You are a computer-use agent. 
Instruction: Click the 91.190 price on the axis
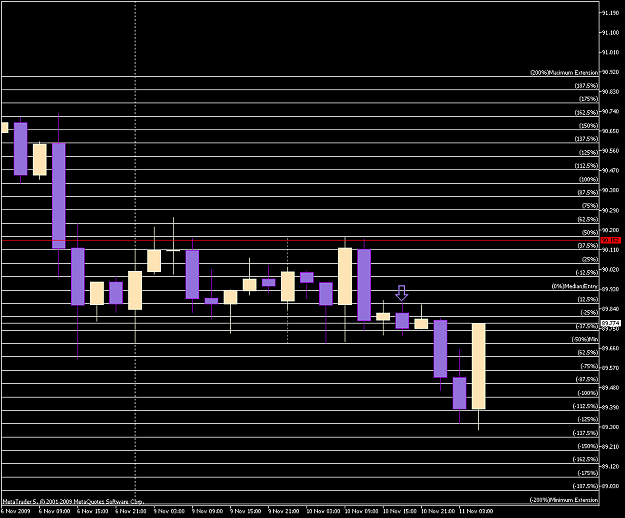coord(610,13)
